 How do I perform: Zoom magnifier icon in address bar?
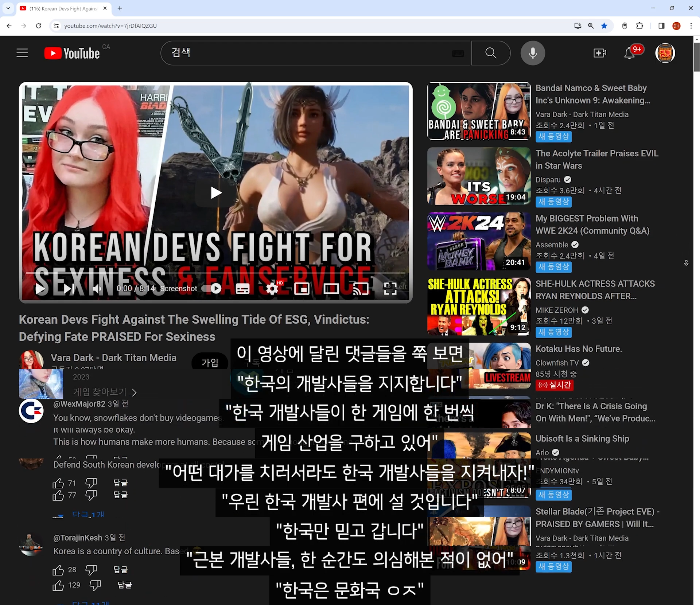click(591, 26)
